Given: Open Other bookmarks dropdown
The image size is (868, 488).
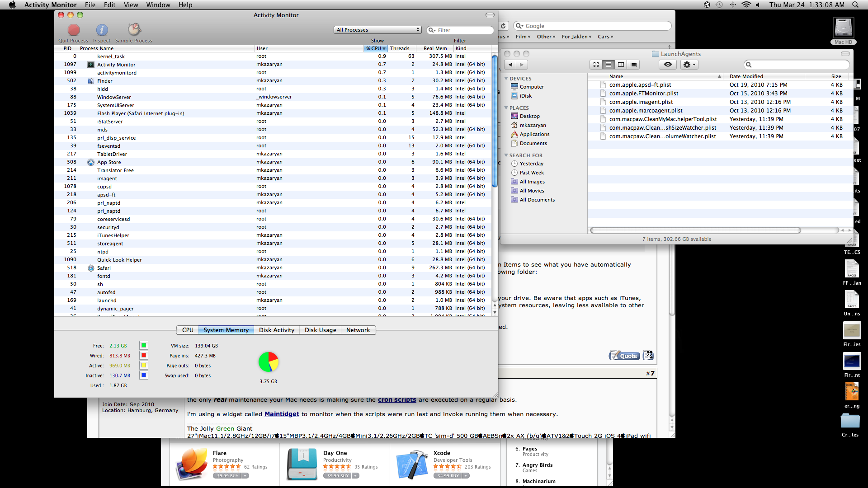Looking at the screenshot, I should [x=546, y=37].
